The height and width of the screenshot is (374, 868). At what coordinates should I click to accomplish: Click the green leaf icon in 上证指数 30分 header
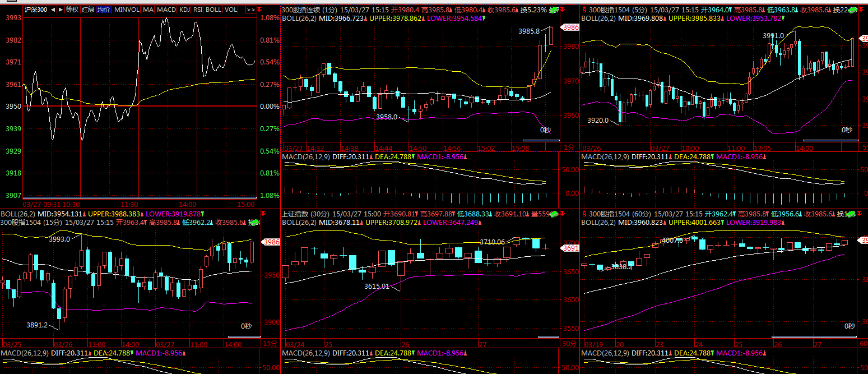pyautogui.click(x=554, y=214)
